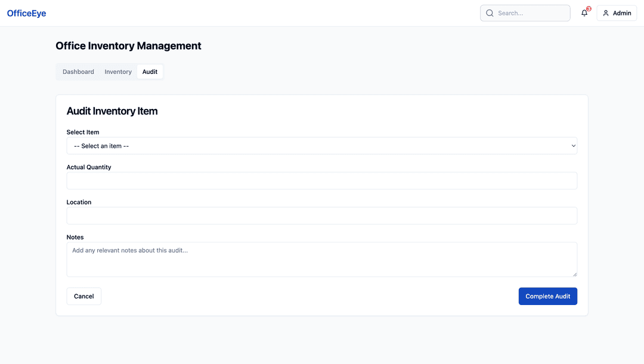
Task: Click the Location input field
Action: click(x=322, y=215)
